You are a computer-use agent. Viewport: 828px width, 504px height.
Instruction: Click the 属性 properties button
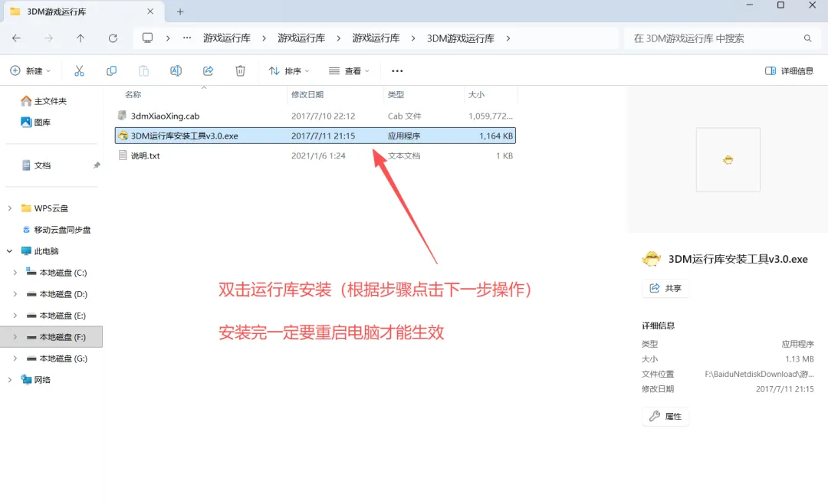665,417
